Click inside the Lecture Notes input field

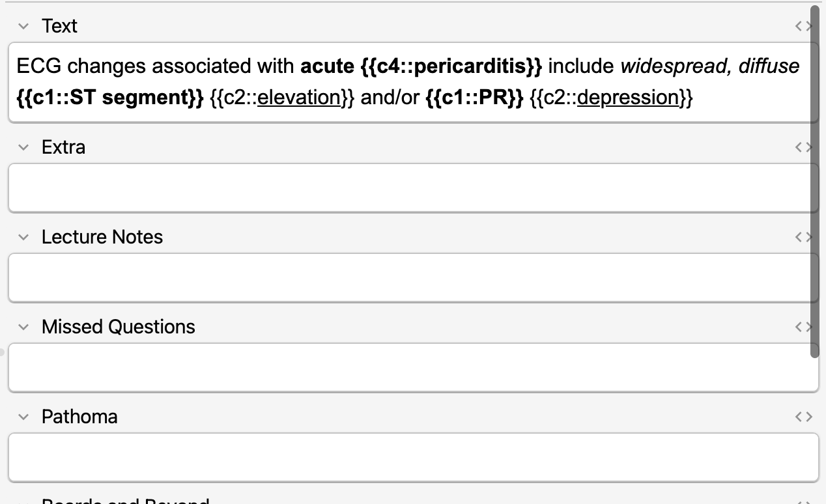tap(413, 277)
